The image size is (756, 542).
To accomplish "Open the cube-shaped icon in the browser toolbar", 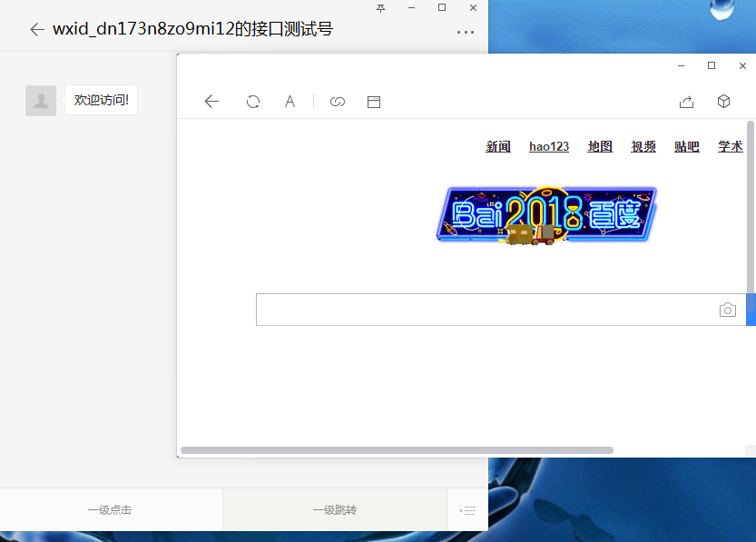I will [x=723, y=102].
